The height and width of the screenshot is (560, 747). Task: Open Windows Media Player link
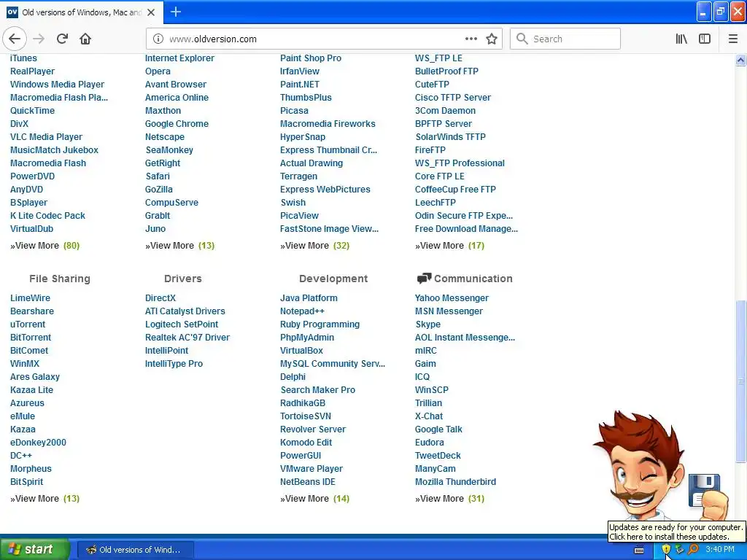tap(57, 85)
